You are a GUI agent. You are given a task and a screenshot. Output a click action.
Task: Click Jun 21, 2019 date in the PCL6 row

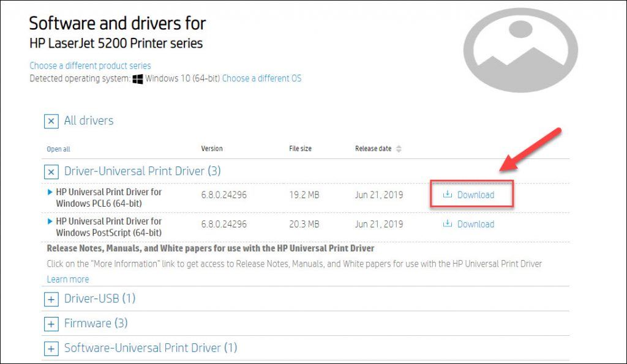click(379, 195)
